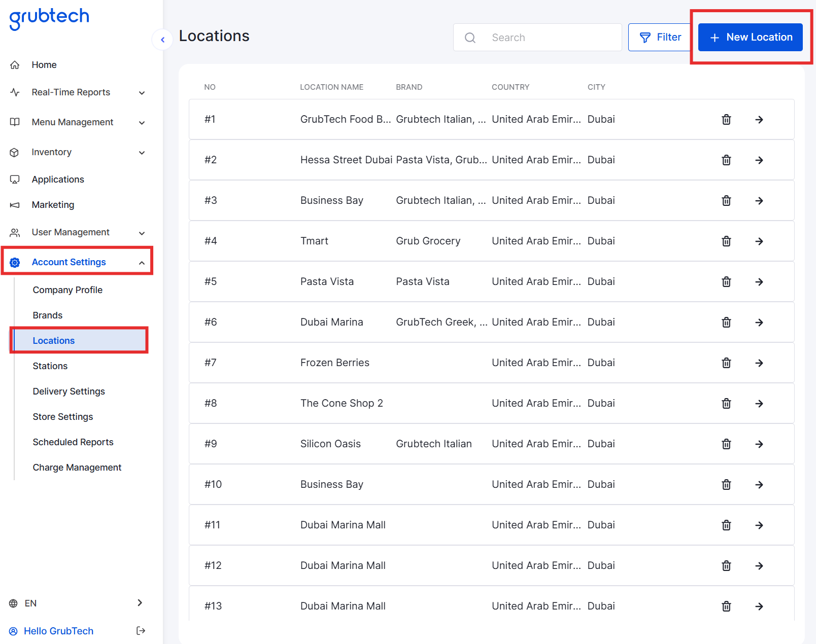Open details arrow for Silicon Oasis
The image size is (816, 644).
click(759, 444)
